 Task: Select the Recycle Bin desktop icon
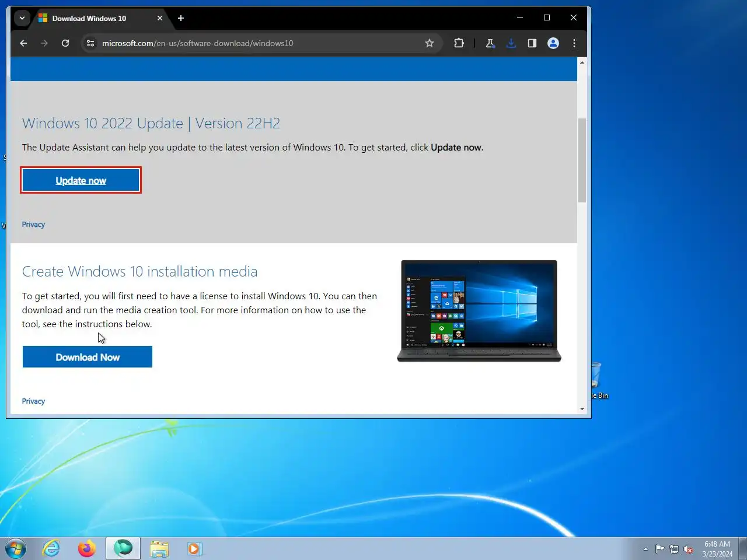click(x=598, y=380)
